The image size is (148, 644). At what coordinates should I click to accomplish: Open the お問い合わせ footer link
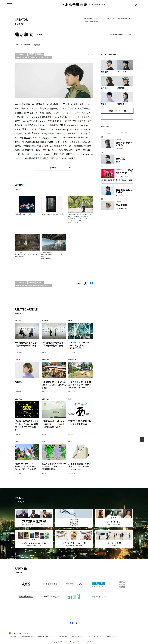coord(112,636)
